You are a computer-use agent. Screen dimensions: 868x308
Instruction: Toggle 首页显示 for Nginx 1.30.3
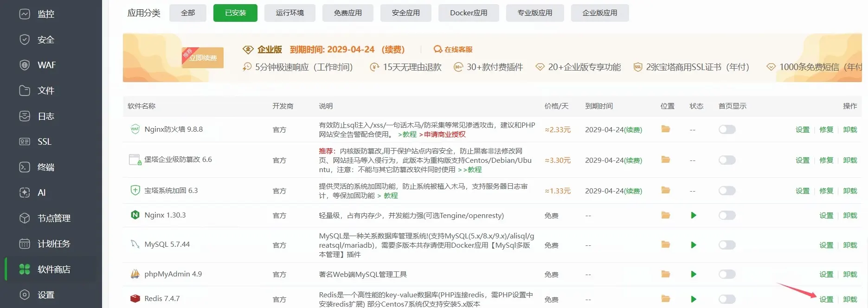(727, 215)
